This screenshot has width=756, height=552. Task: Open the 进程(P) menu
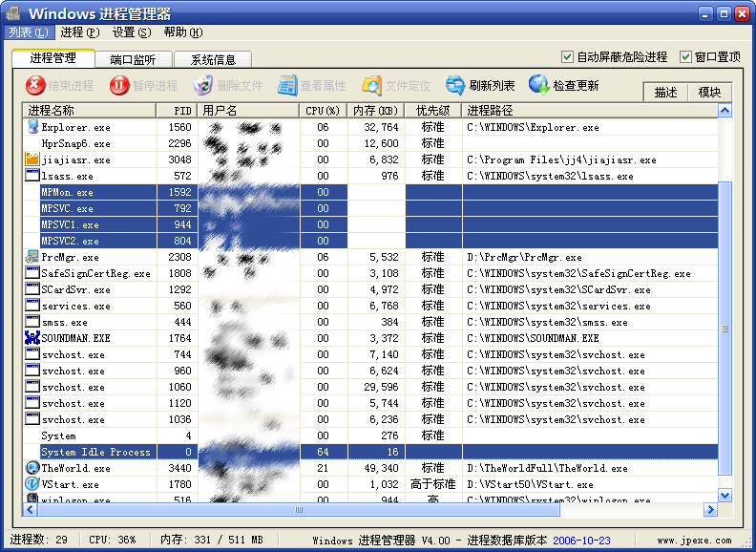coord(80,32)
